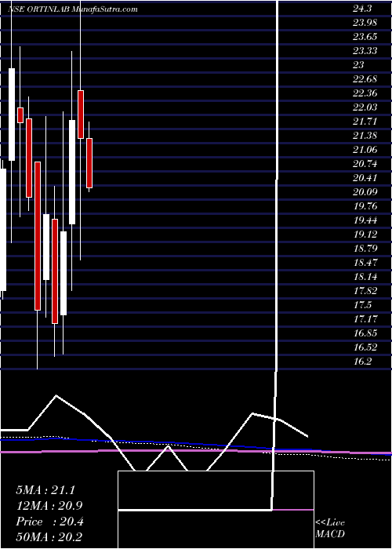Select the 19.76 price value

[365, 206]
